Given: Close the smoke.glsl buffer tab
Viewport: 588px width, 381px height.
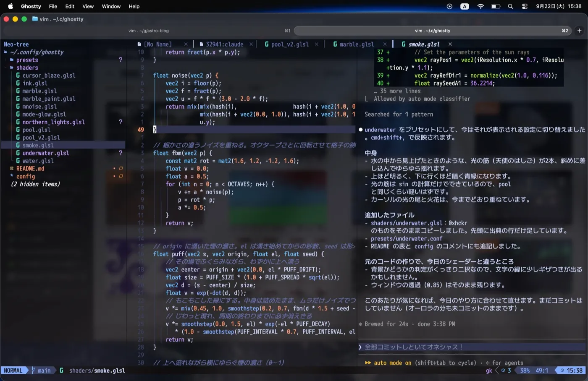Looking at the screenshot, I should tap(450, 44).
